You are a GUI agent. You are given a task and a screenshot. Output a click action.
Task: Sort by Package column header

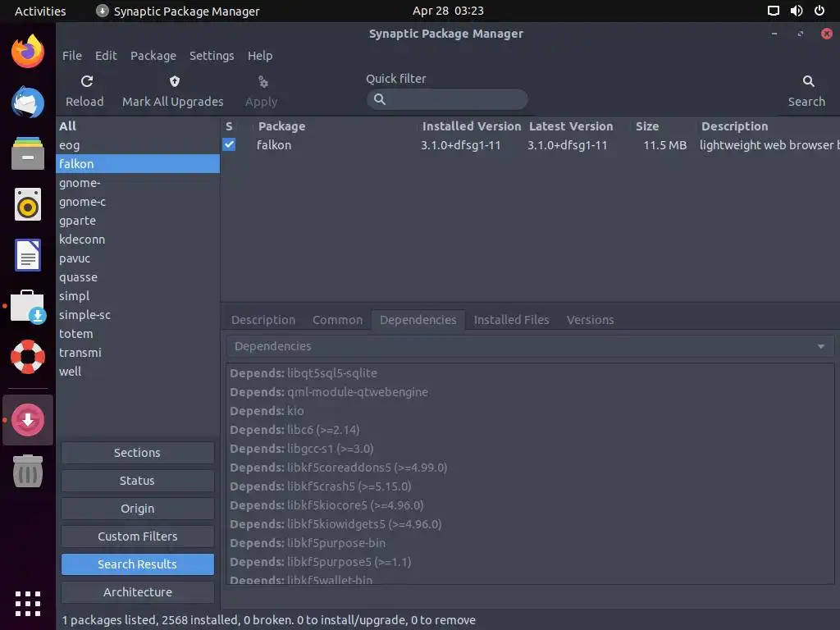[282, 126]
